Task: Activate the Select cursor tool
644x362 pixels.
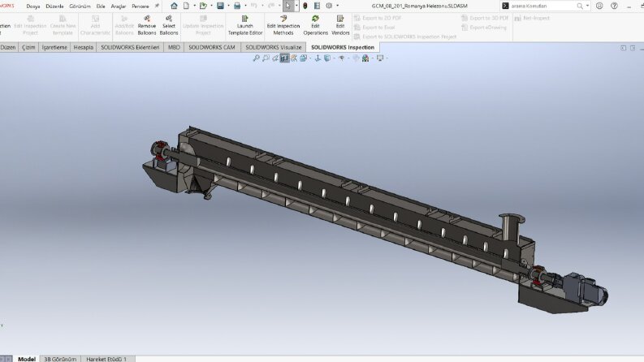Action: [288, 6]
